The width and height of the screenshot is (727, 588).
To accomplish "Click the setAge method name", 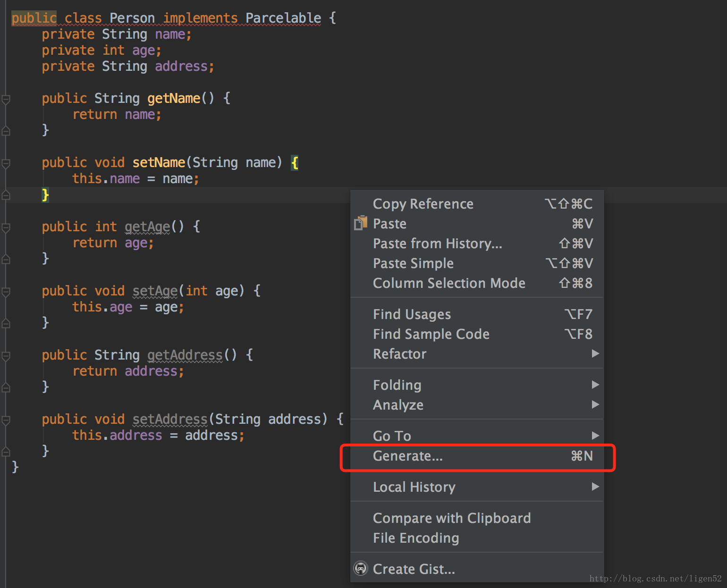I will pyautogui.click(x=155, y=291).
